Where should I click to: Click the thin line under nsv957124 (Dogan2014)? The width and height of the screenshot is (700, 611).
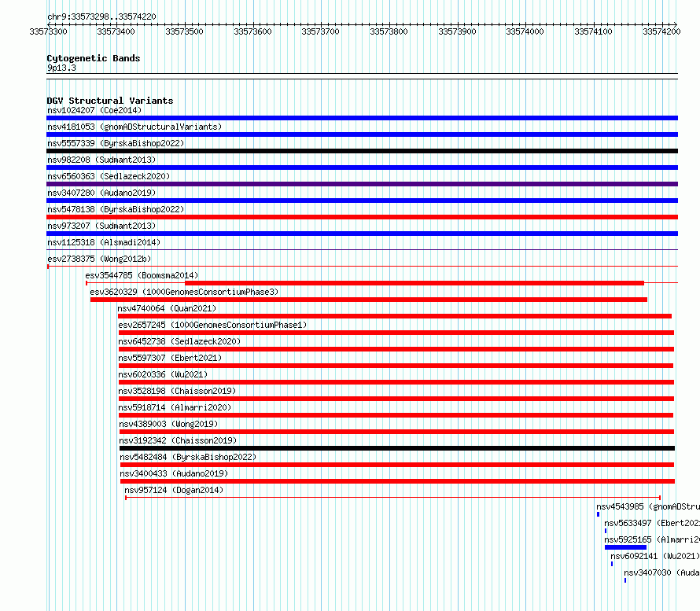click(392, 497)
